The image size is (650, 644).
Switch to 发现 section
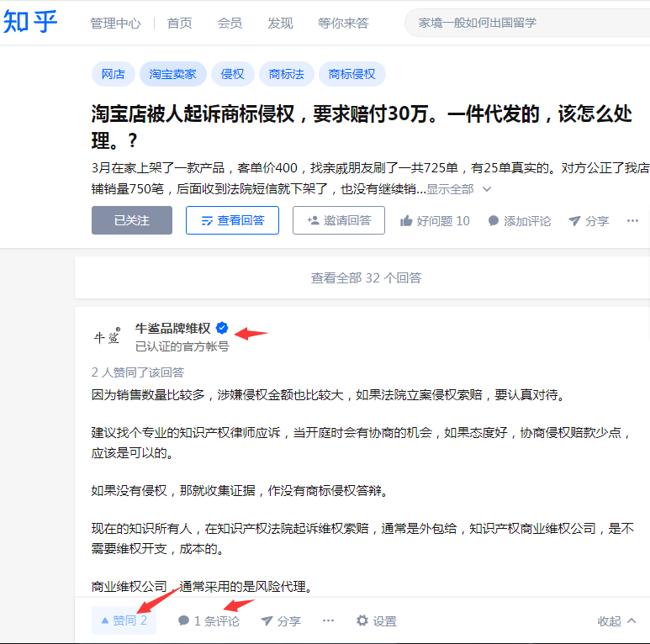click(280, 24)
